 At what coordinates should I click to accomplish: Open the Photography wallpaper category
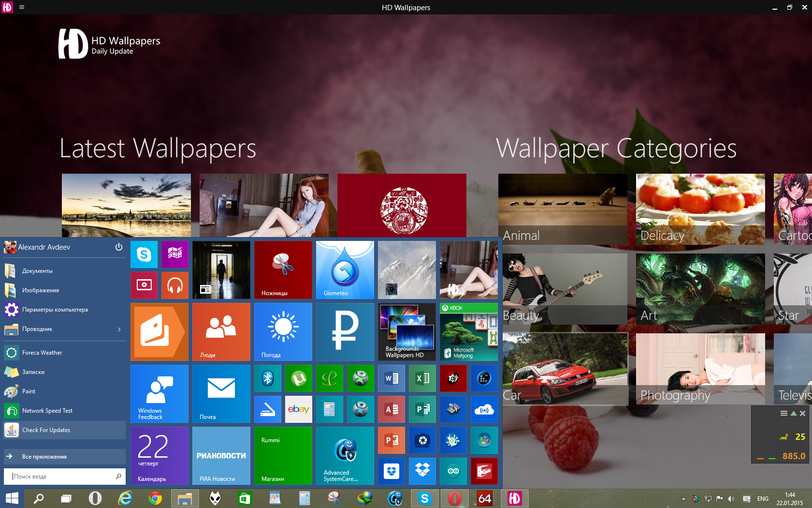pos(700,369)
